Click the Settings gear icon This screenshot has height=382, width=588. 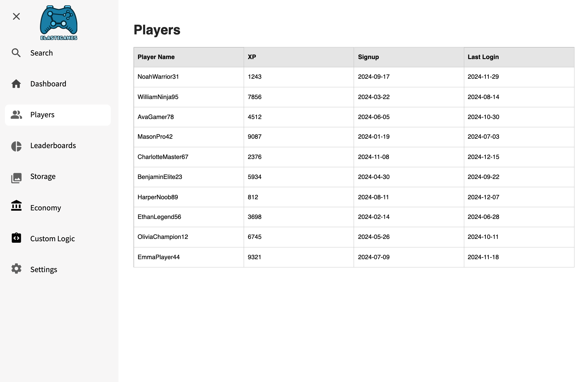tap(16, 269)
